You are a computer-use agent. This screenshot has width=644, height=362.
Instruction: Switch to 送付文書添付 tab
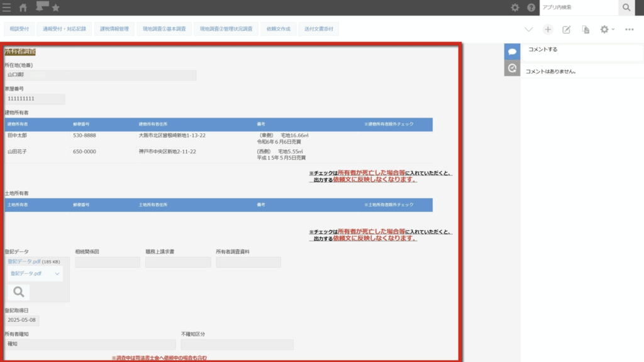(319, 29)
